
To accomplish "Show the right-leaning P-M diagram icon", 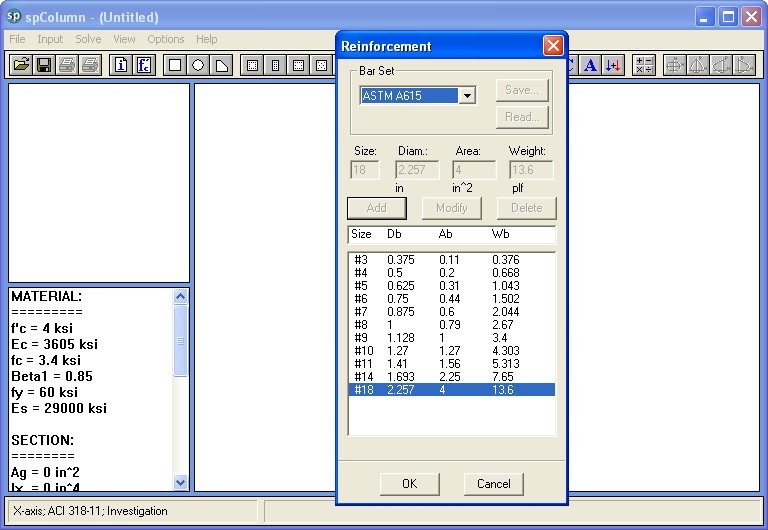I will 744,65.
